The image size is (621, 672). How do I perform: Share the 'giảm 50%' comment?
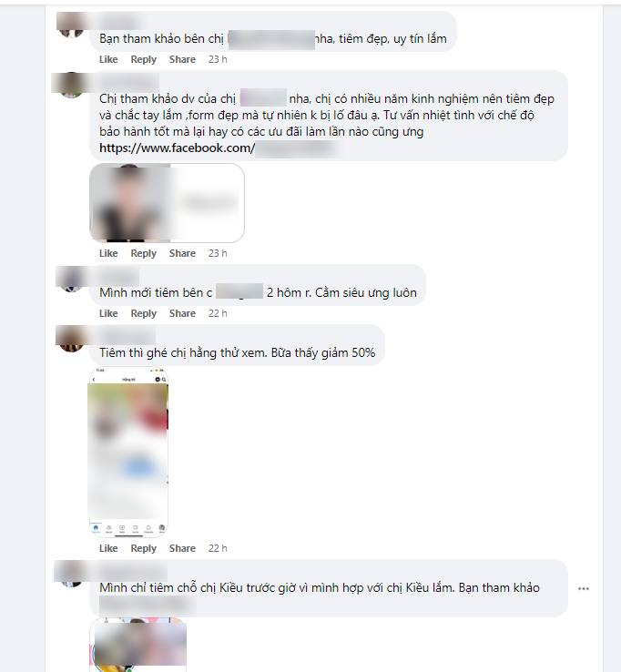[x=182, y=548]
